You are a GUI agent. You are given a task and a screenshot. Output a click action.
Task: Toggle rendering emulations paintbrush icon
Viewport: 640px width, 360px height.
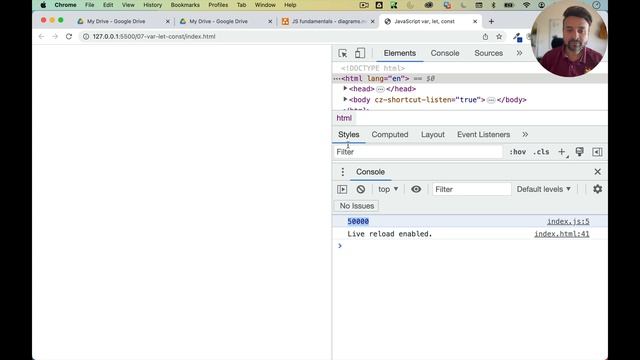579,152
